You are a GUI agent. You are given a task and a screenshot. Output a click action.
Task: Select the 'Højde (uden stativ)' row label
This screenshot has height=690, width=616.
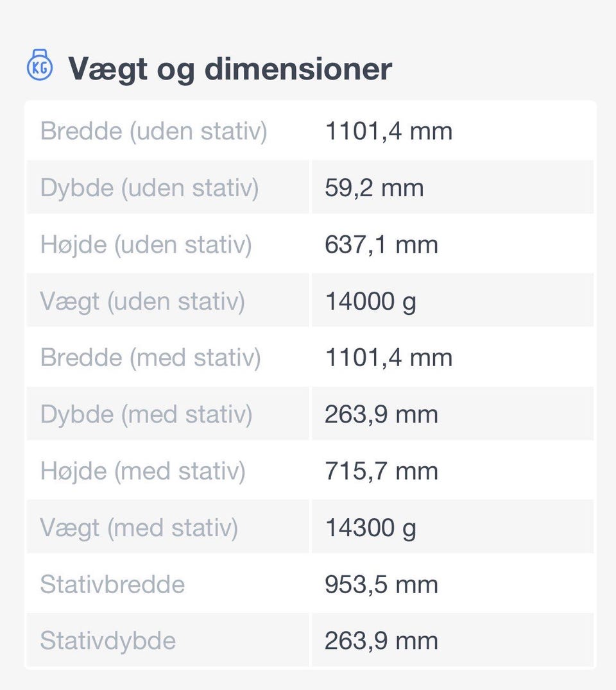click(x=146, y=244)
